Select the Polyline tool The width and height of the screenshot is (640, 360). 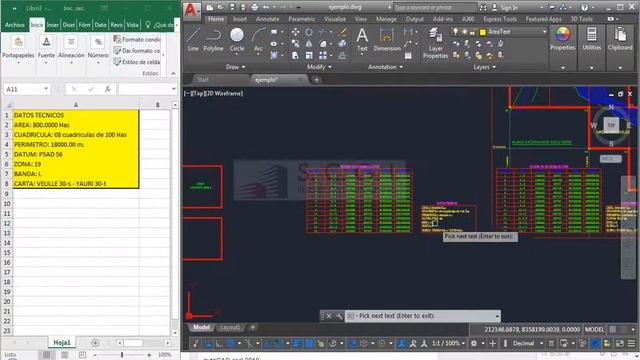(213, 40)
